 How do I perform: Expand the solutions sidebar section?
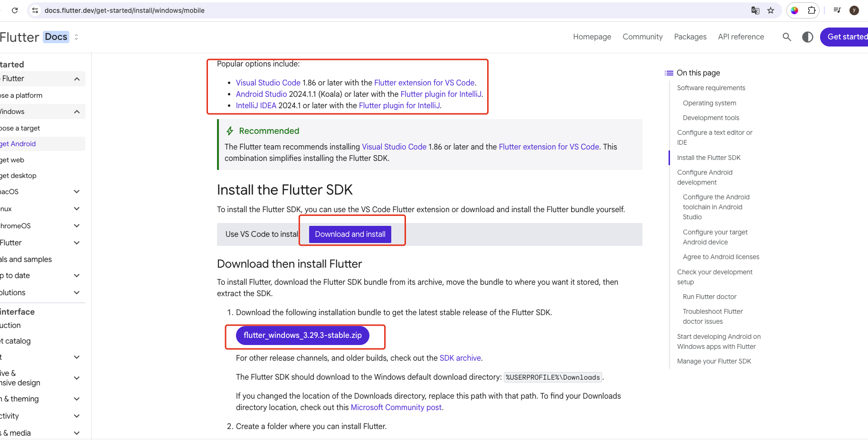[77, 293]
